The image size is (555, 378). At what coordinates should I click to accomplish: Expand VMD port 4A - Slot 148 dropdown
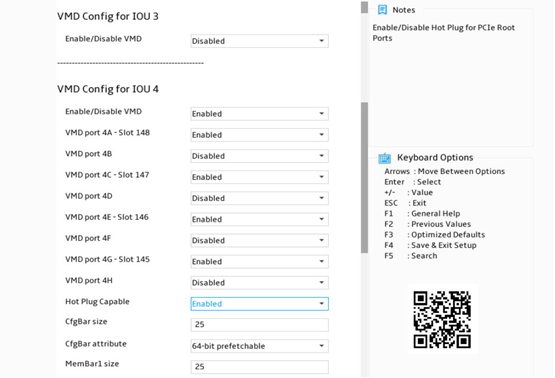click(259, 135)
